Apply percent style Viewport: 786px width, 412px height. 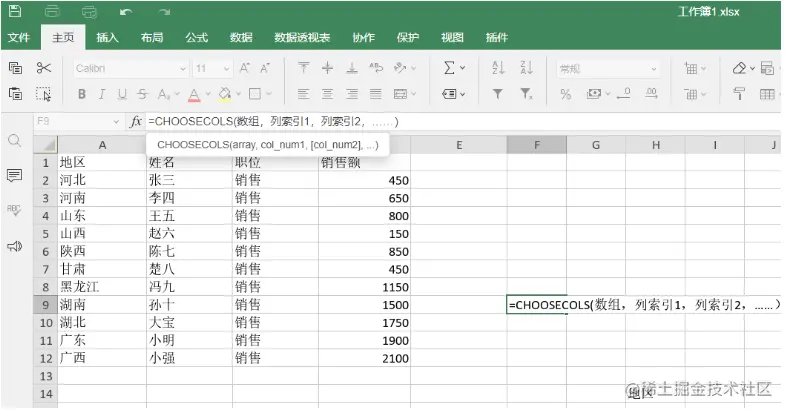click(566, 94)
